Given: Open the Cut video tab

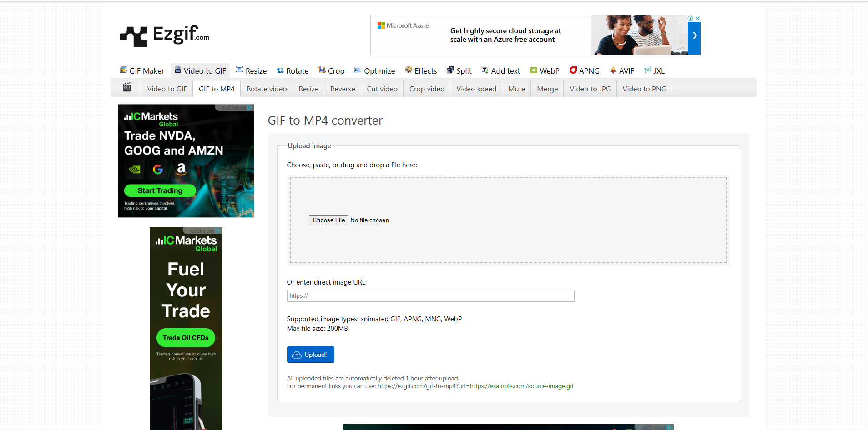Looking at the screenshot, I should click(x=382, y=89).
